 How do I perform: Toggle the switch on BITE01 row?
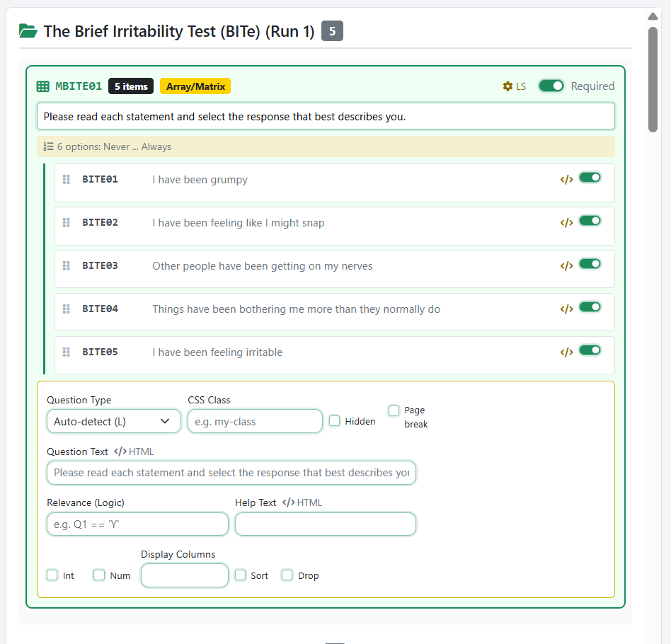[x=590, y=178]
